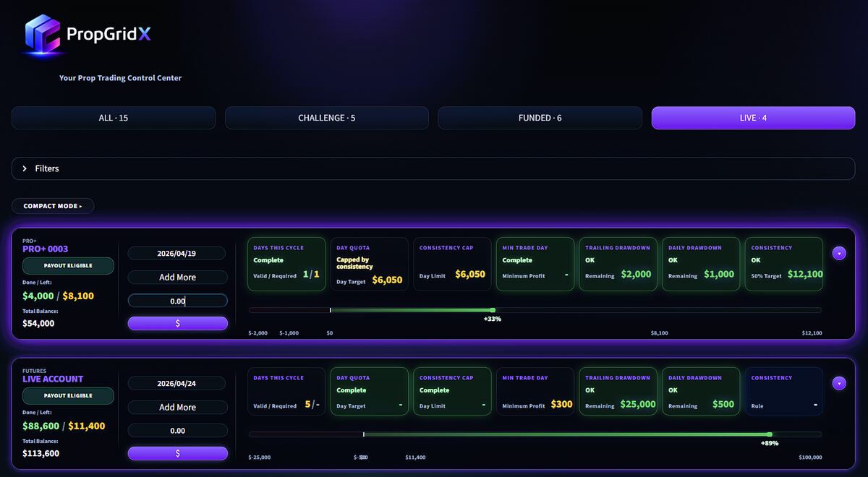
Task: Click the PRO+ 0003 account title
Action: coord(46,249)
